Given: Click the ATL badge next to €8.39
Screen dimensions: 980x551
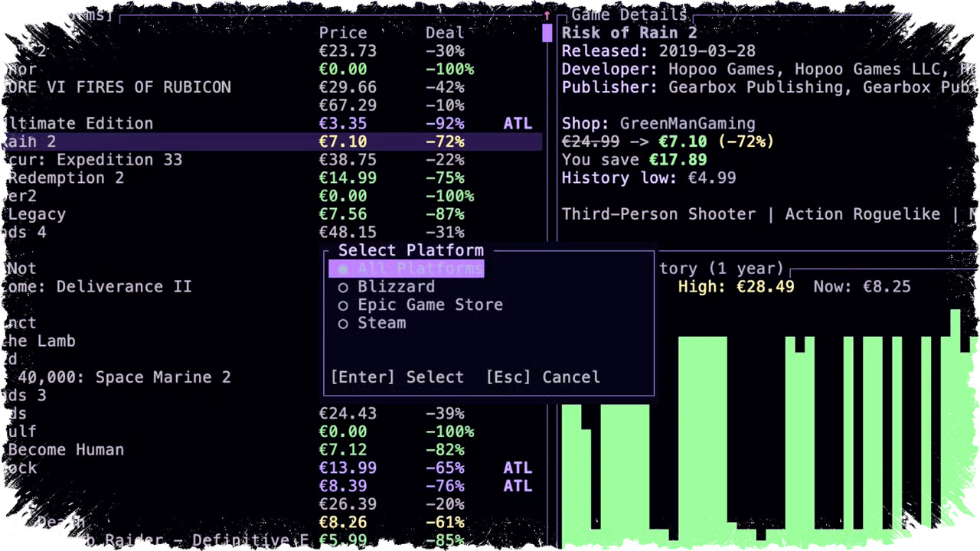Looking at the screenshot, I should [x=518, y=487].
